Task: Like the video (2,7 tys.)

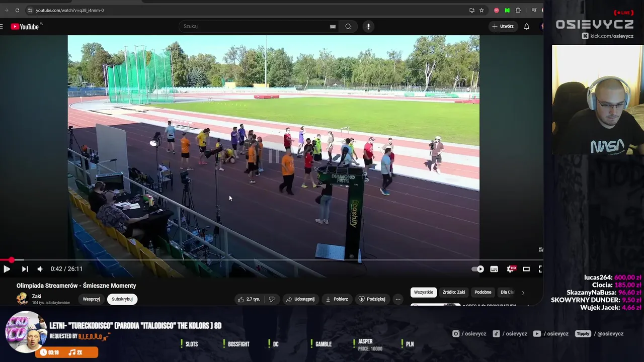Action: click(250, 299)
